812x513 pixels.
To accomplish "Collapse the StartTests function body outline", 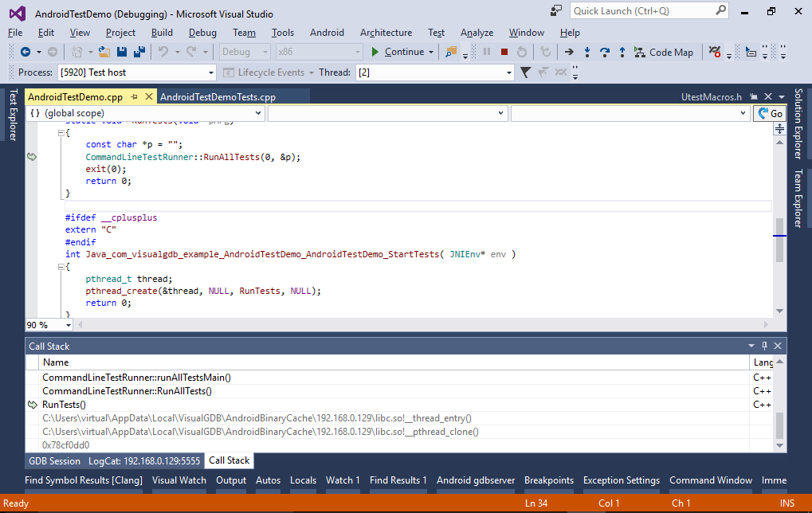I will [x=61, y=267].
